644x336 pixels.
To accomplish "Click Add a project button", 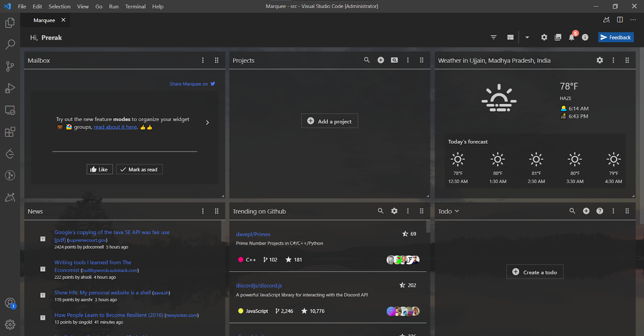I will [x=330, y=121].
